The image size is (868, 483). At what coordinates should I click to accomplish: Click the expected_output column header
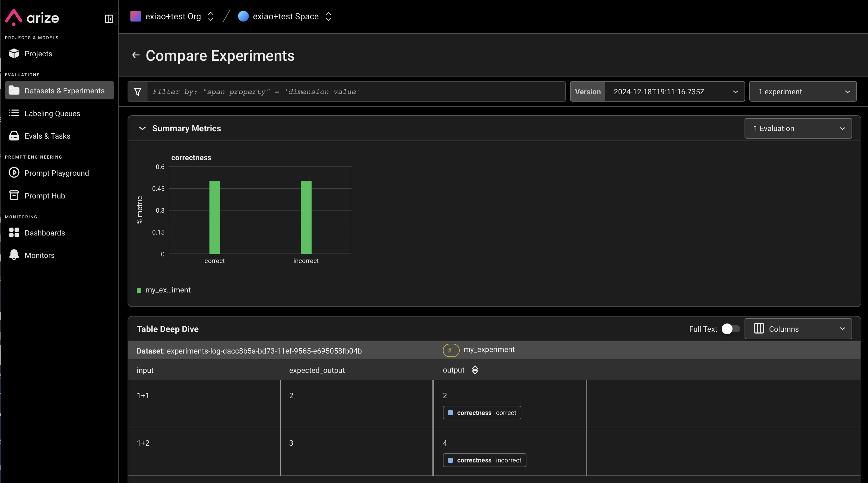point(317,370)
